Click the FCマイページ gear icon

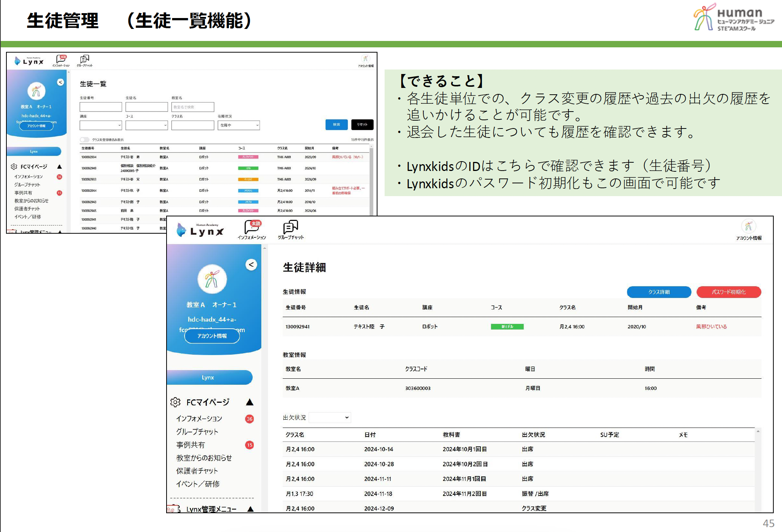point(176,402)
